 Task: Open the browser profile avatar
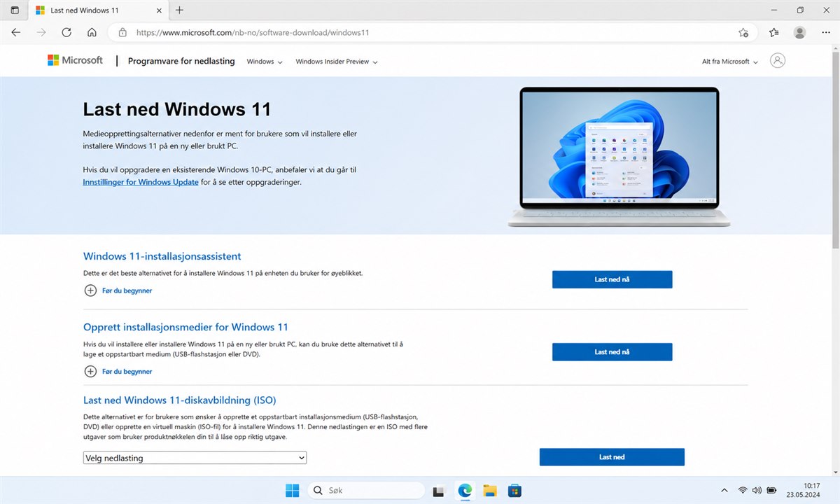(x=799, y=32)
